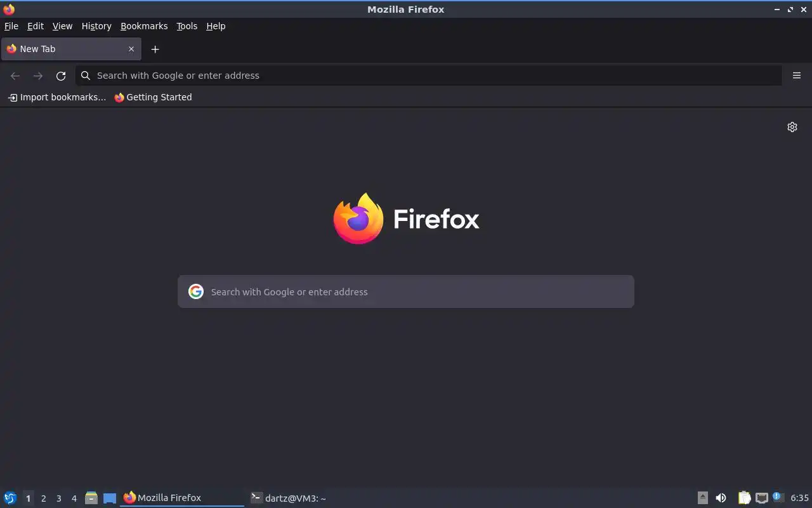This screenshot has height=508, width=812.
Task: Switch to the dartz@VM3 terminal window
Action: click(x=309, y=498)
